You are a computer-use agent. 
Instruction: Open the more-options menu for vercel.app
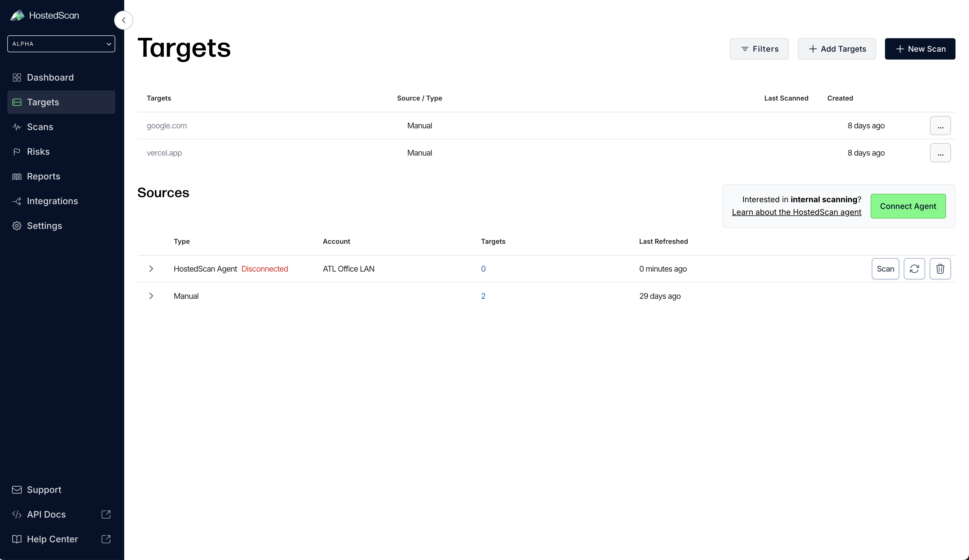941,153
